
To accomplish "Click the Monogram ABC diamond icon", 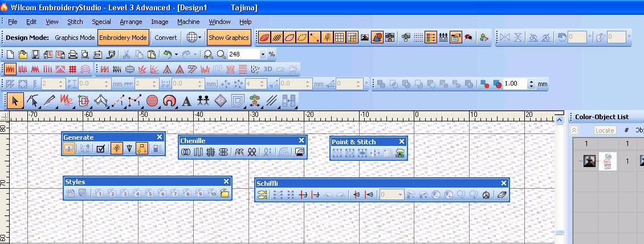I will coord(221,101).
